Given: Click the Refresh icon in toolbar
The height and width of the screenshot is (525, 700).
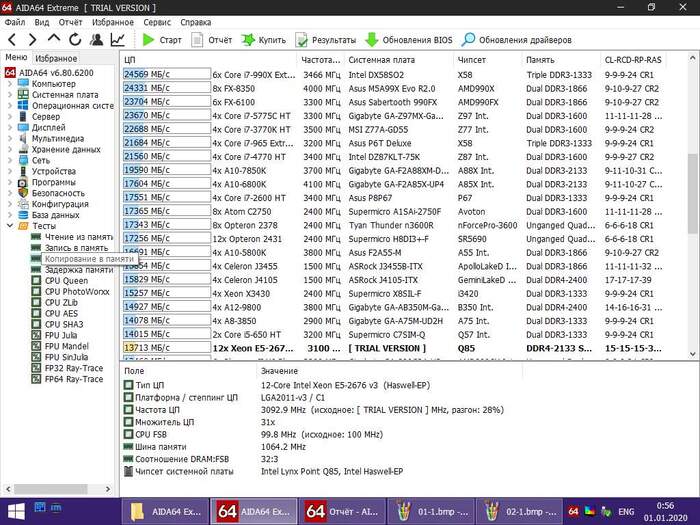Looking at the screenshot, I should coord(75,40).
